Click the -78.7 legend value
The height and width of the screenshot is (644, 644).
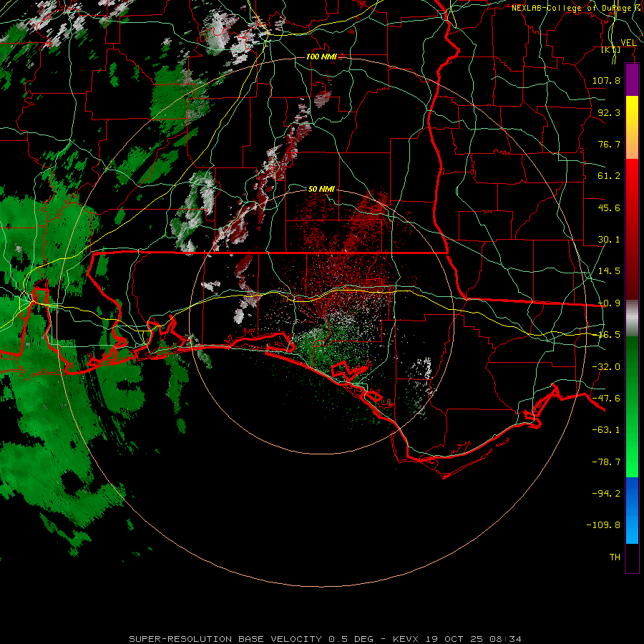(606, 462)
